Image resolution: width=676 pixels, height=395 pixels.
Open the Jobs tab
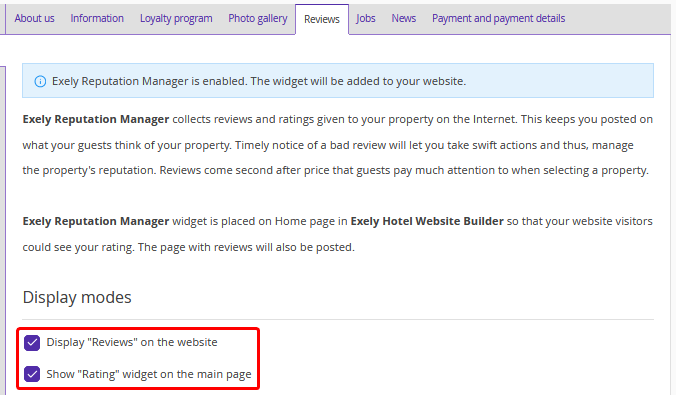[x=366, y=19]
